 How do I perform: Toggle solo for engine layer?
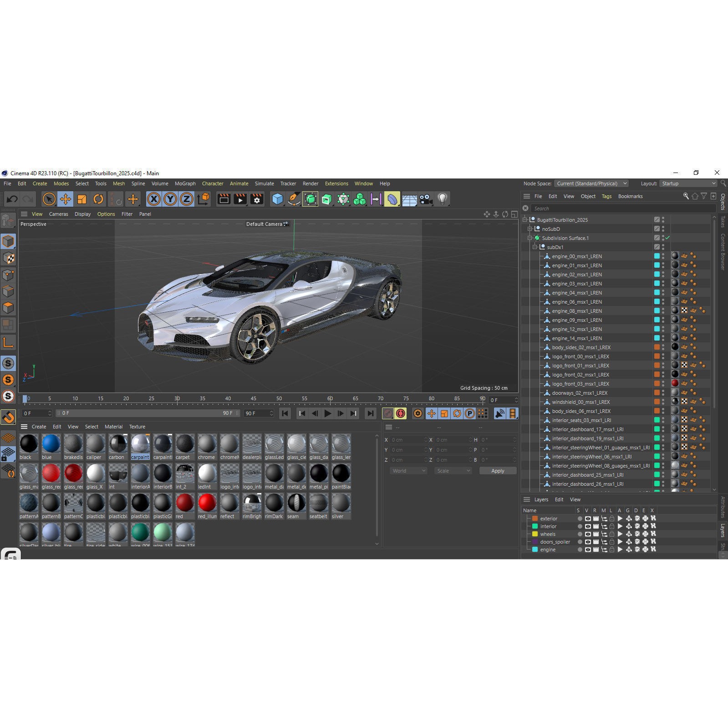(580, 550)
